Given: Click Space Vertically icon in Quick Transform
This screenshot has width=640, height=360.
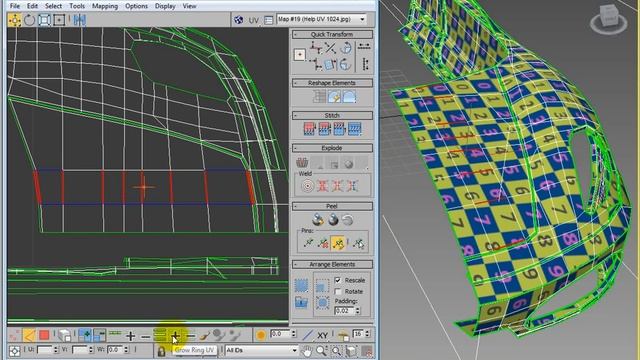Looking at the screenshot, I should point(365,64).
